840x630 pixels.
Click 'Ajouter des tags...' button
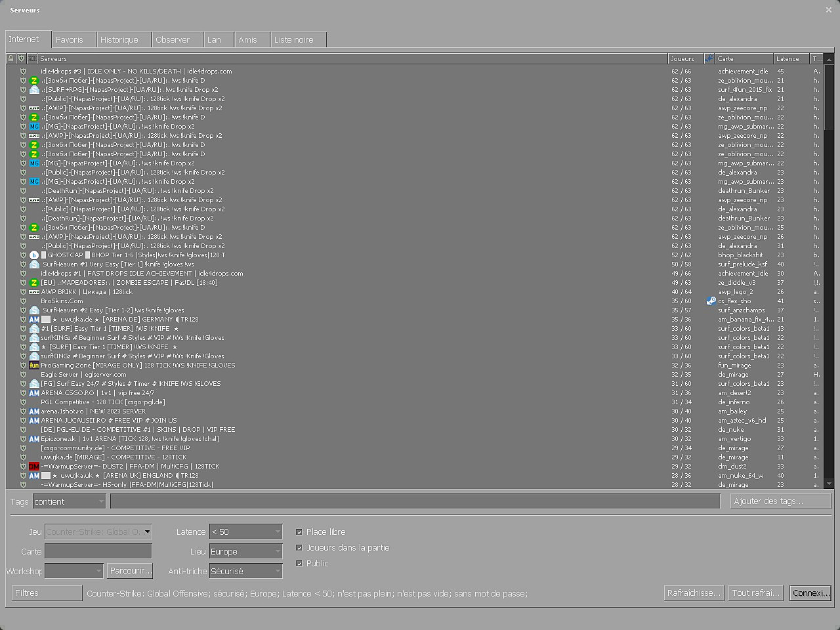click(780, 501)
